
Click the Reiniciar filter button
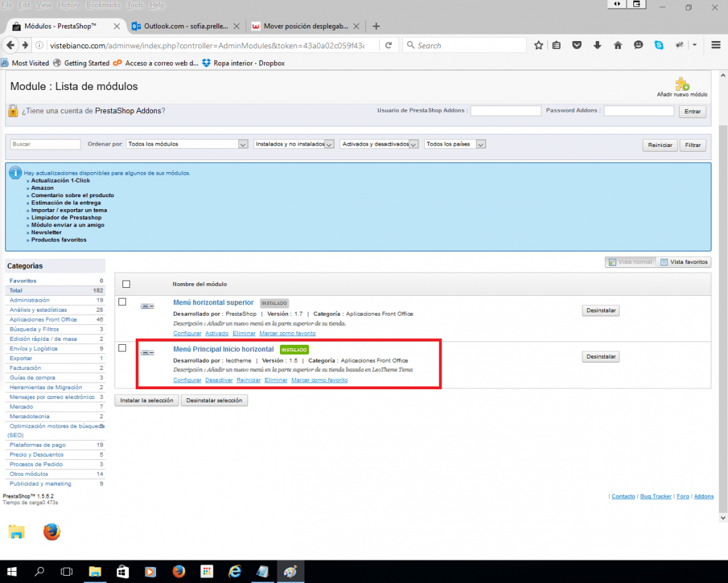tap(660, 145)
